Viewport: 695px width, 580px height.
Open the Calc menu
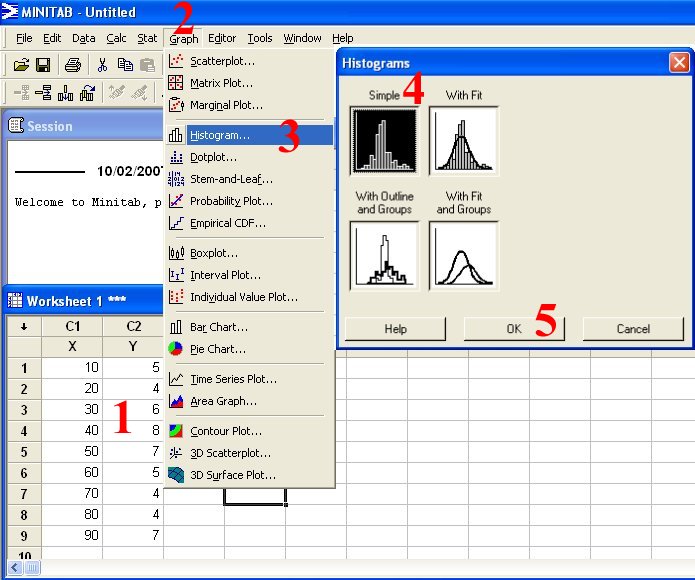116,38
